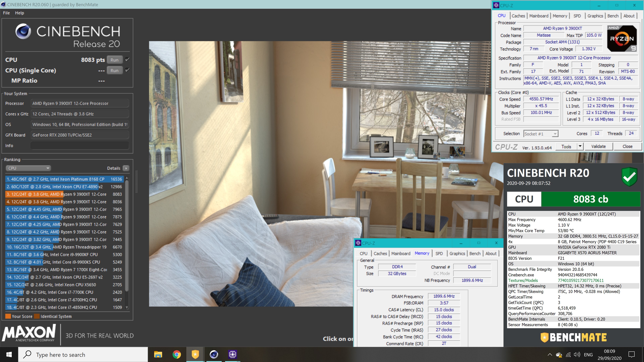Click the ENG language indicator

[x=588, y=355]
